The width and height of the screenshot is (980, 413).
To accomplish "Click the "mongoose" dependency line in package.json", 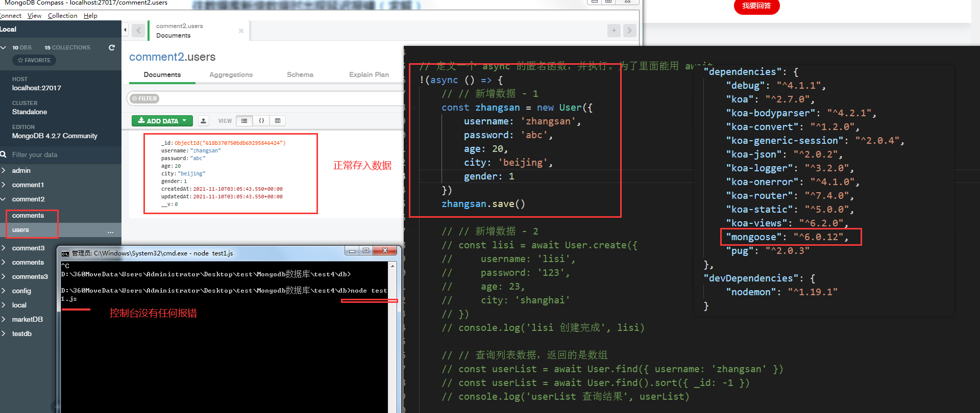I will click(x=787, y=237).
